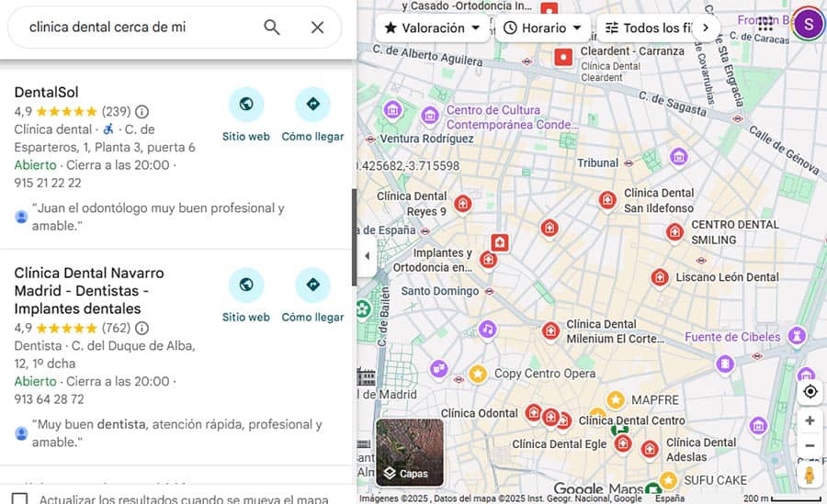827x504 pixels.
Task: Click the results panel scrollbar
Action: coord(355,237)
